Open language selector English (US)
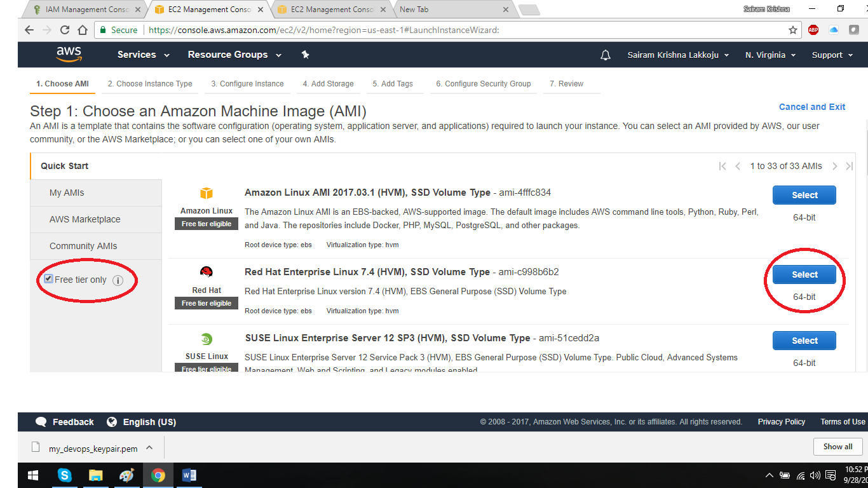This screenshot has height=488, width=868. point(141,422)
